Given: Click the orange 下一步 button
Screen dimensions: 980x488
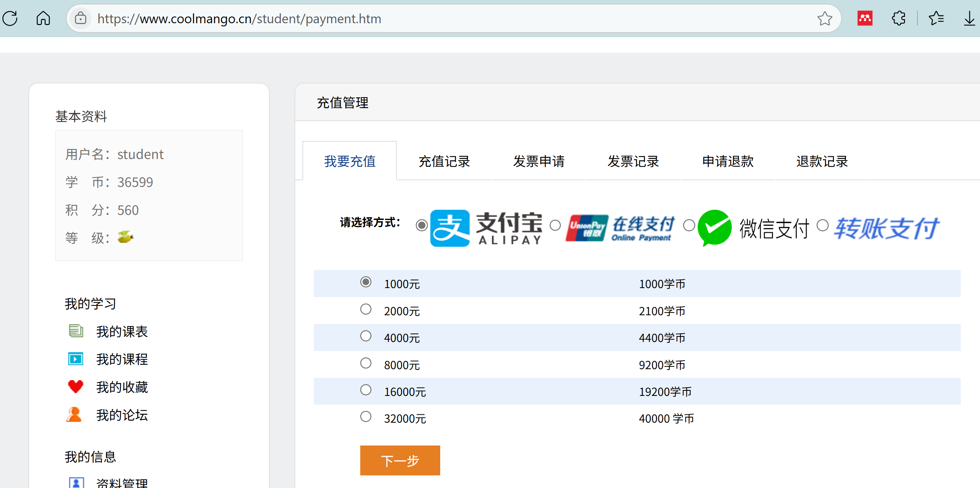Looking at the screenshot, I should 400,460.
